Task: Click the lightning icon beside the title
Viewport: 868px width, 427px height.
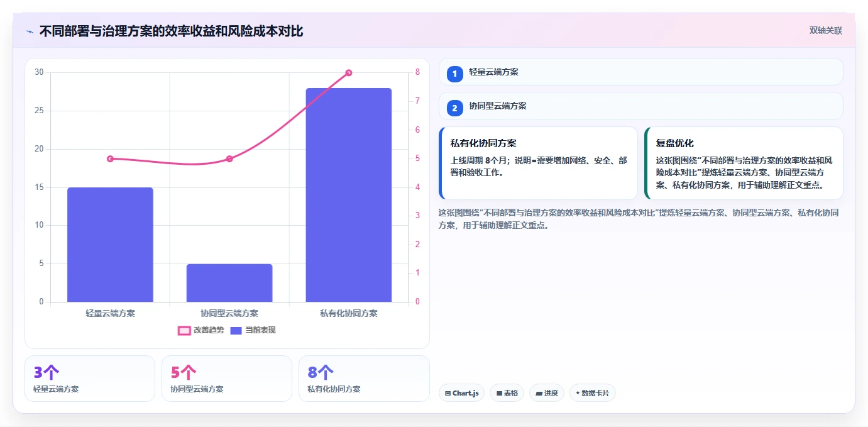Action: tap(30, 31)
